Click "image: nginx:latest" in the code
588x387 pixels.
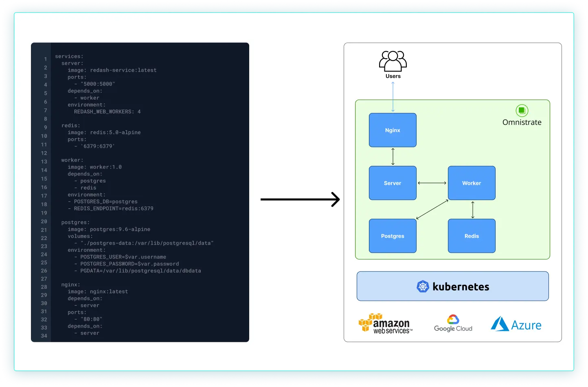(x=98, y=292)
